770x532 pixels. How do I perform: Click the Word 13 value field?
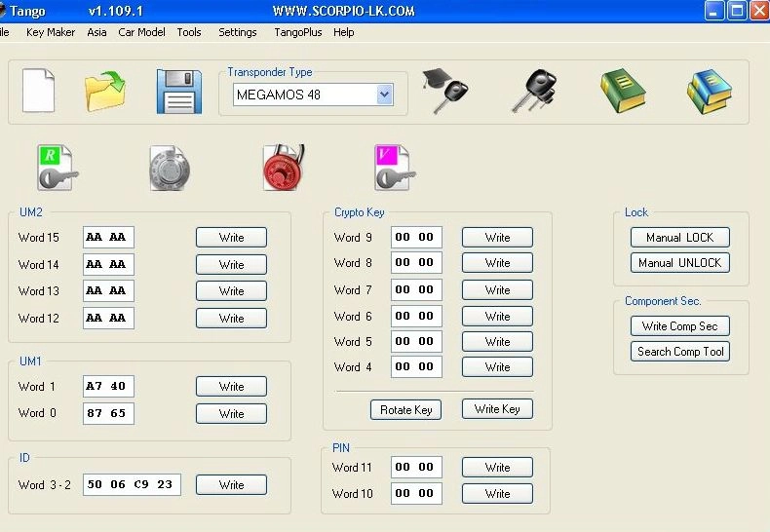click(x=108, y=291)
